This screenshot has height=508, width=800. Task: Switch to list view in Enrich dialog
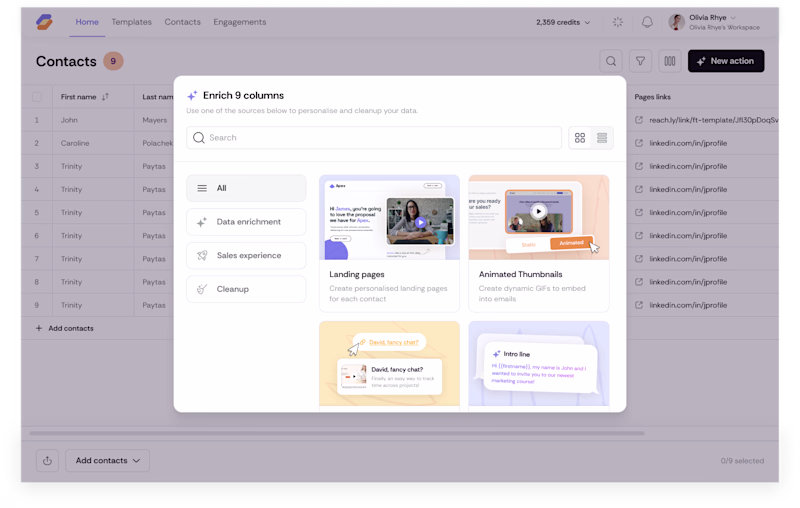pos(602,138)
